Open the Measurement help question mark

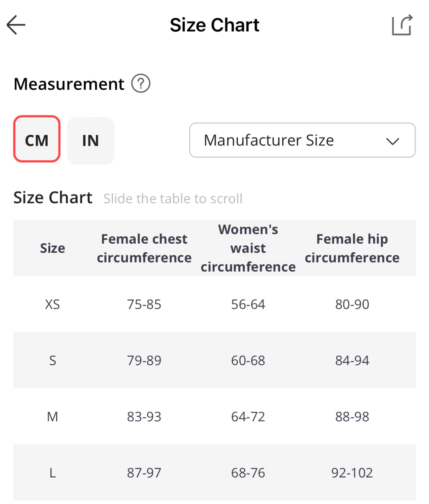click(141, 84)
